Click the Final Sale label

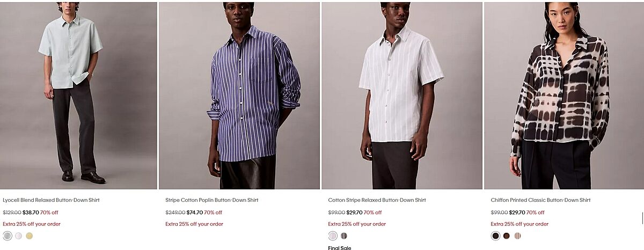[x=340, y=248]
